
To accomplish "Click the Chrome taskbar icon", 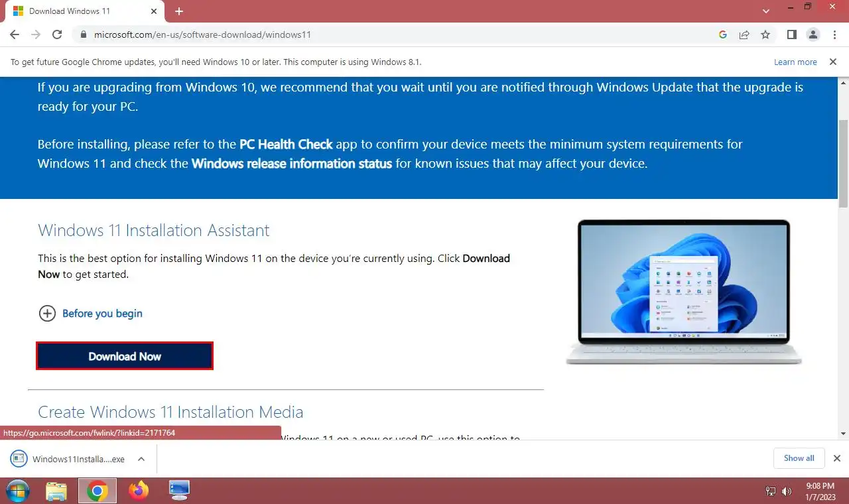I will [x=97, y=491].
